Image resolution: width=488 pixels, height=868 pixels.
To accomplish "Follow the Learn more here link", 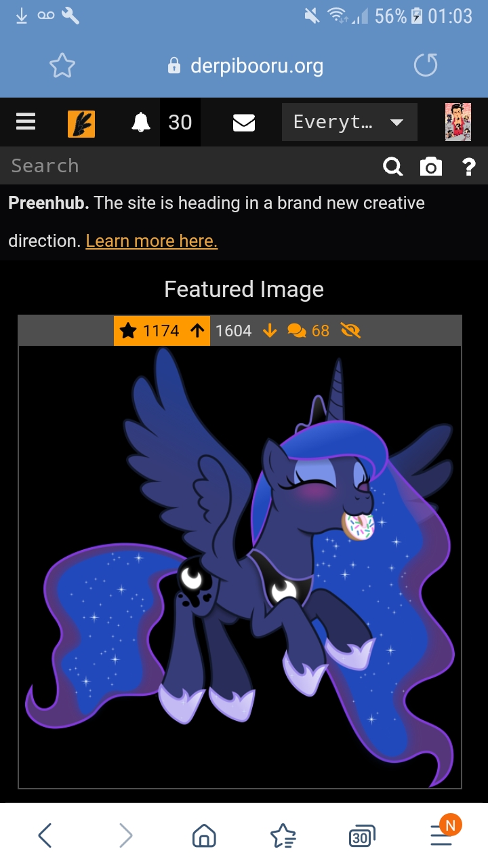I will click(152, 241).
